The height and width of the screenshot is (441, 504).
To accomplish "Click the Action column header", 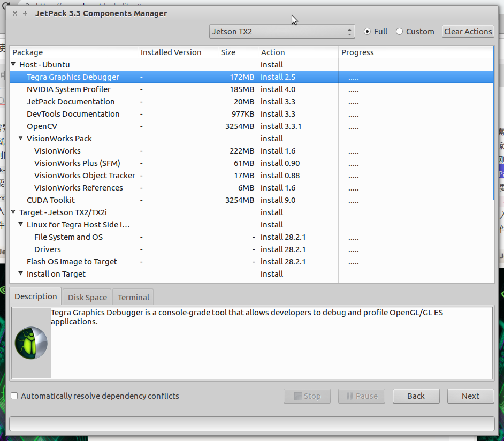I will coord(298,52).
